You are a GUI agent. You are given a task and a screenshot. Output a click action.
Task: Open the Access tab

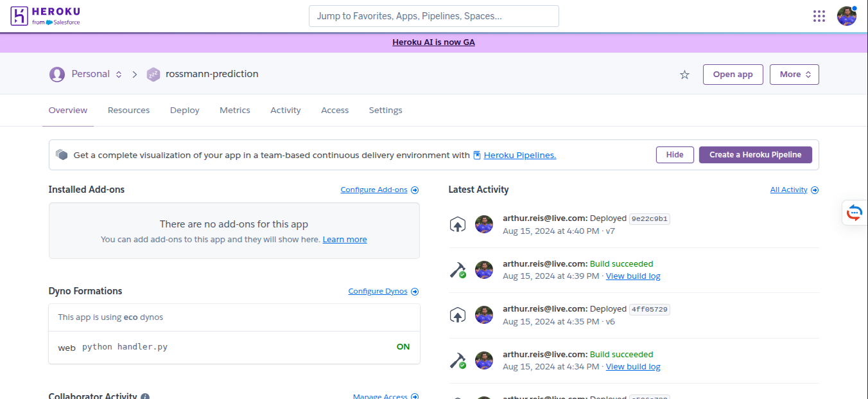point(335,111)
